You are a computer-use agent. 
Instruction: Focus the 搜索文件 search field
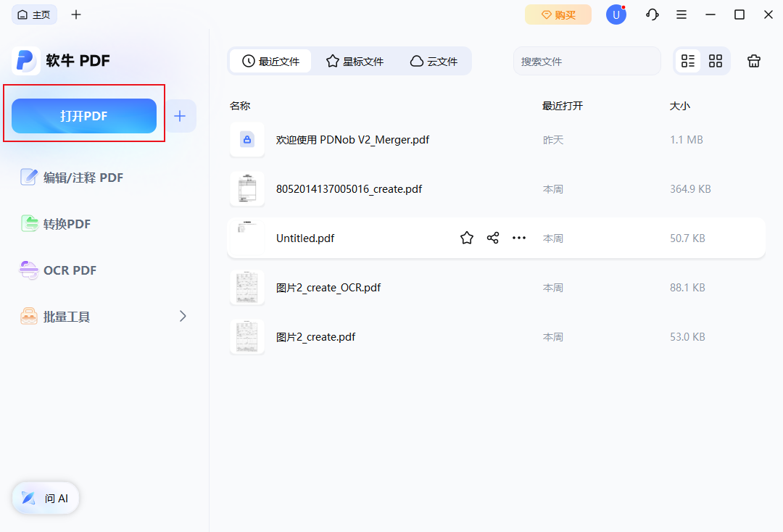[x=587, y=62]
